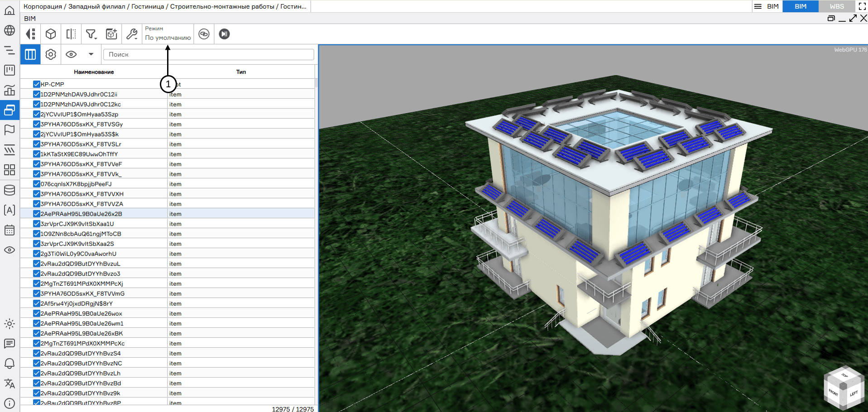Open the hamburger BIM menu

pos(758,6)
